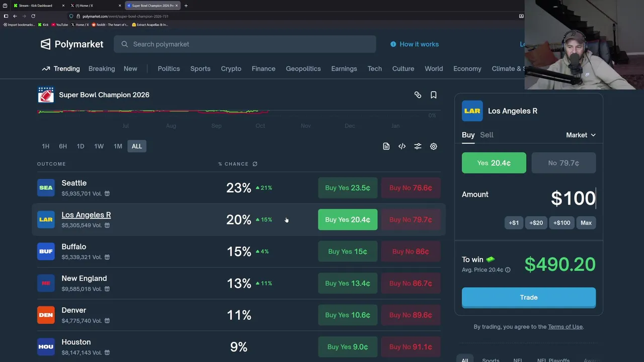Click the gift icon under Seattle volume
Viewport: 644px width, 362px height.
[x=107, y=194]
